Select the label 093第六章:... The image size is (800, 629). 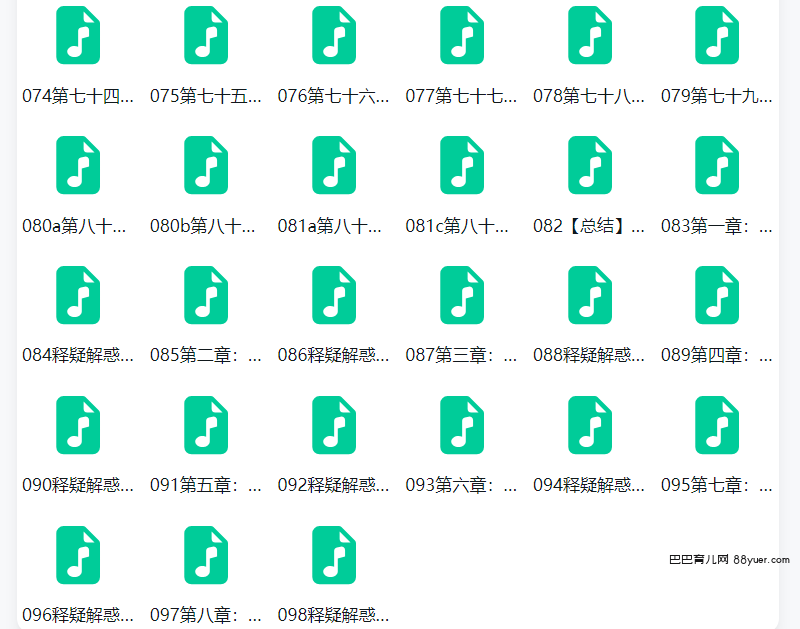[462, 485]
